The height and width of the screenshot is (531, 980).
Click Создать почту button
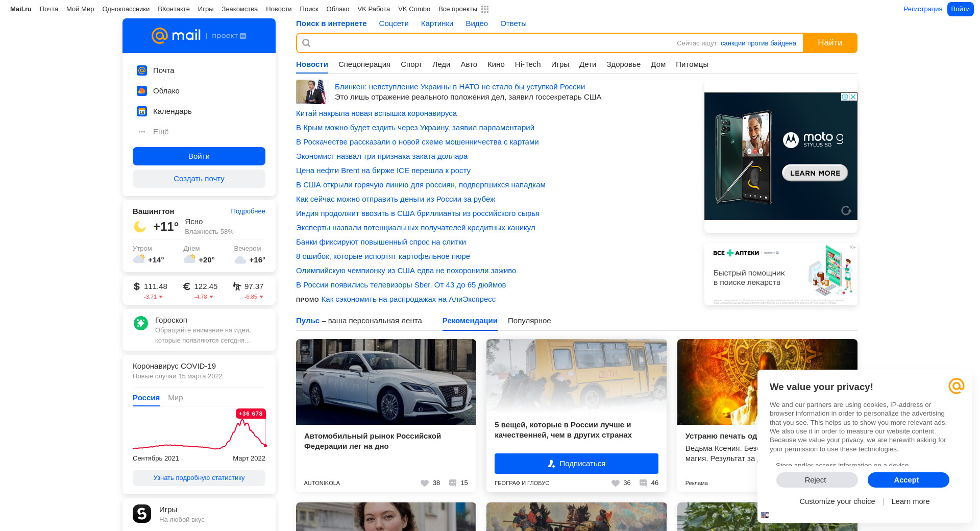click(x=199, y=179)
